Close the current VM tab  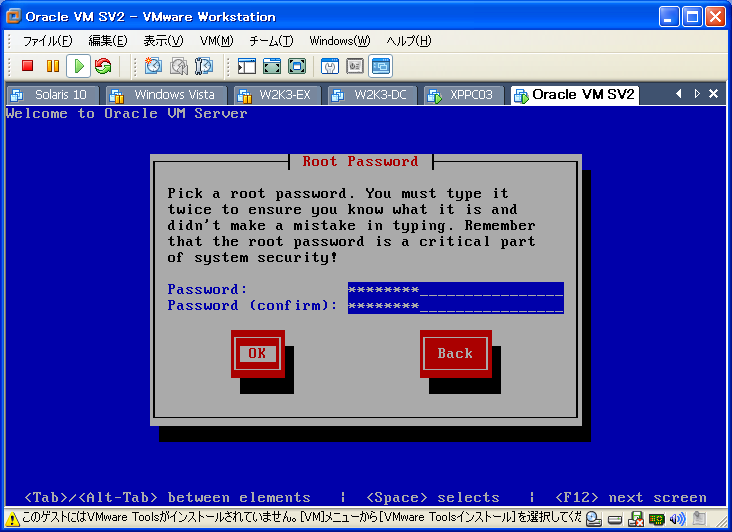[713, 94]
